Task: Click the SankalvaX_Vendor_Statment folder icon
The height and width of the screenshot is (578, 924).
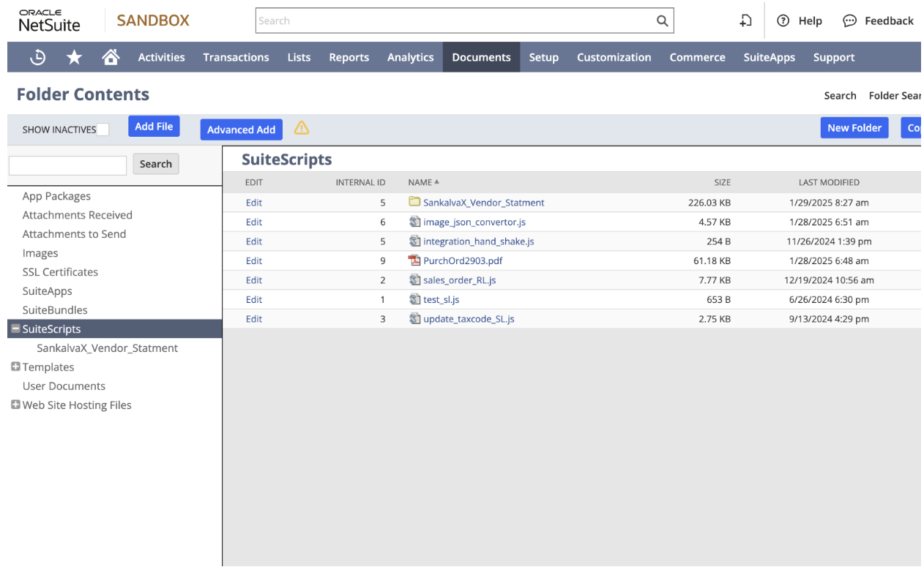Action: click(x=414, y=202)
